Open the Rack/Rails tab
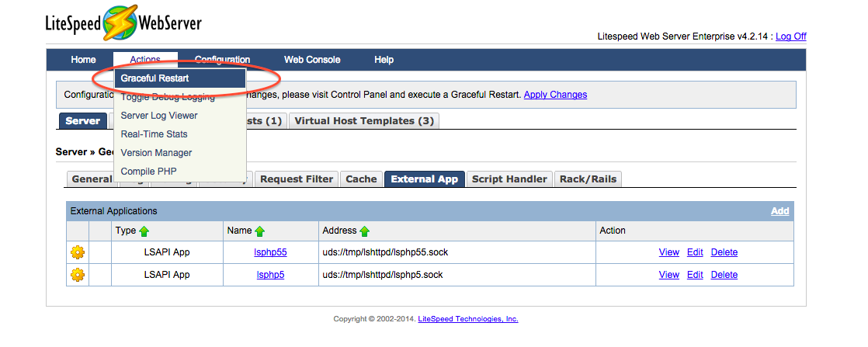The width and height of the screenshot is (868, 347). pos(588,179)
